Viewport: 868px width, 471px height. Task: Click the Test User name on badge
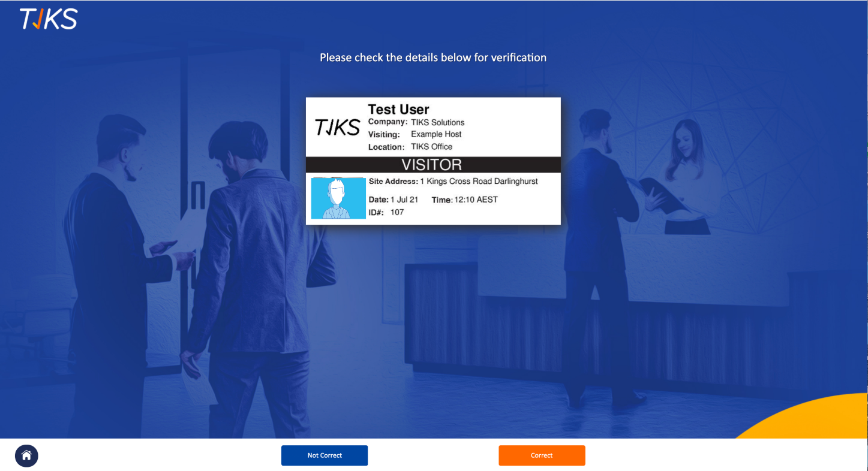398,109
